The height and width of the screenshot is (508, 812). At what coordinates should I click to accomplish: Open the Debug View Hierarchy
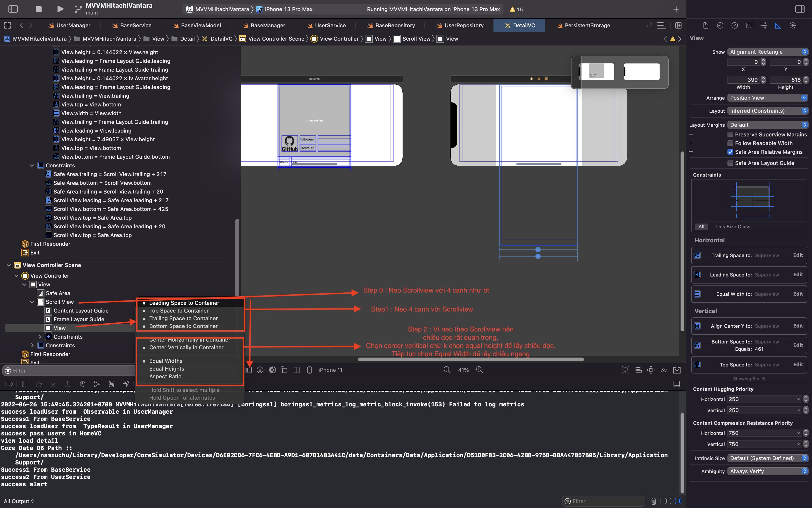tap(83, 384)
